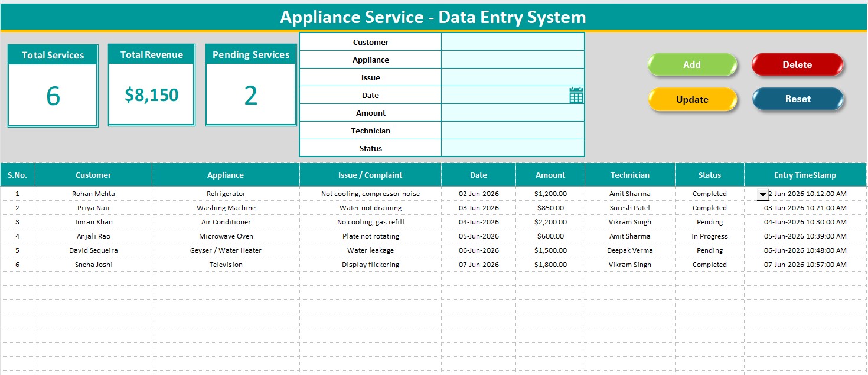This screenshot has width=868, height=375.
Task: Click the S.No. column header
Action: [x=17, y=175]
